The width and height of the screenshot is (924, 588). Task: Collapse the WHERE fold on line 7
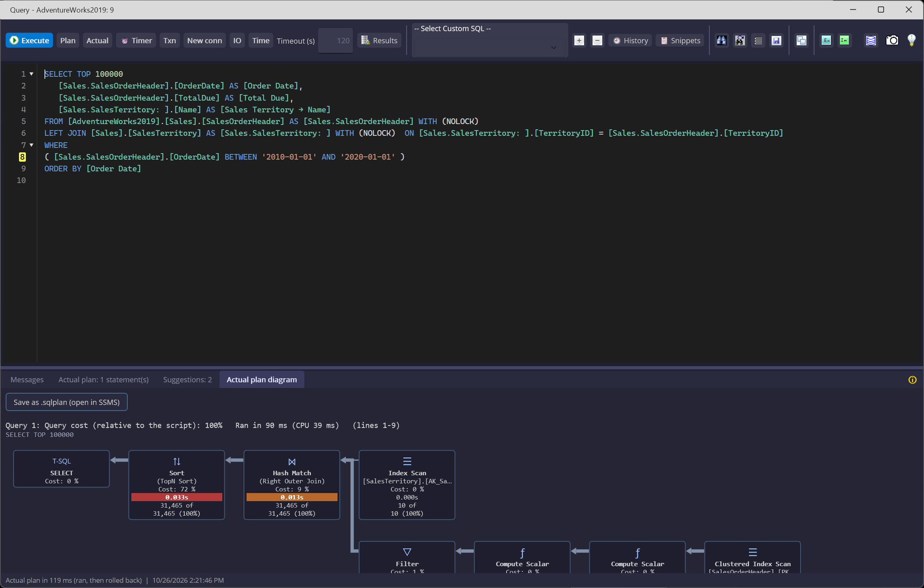coord(32,145)
